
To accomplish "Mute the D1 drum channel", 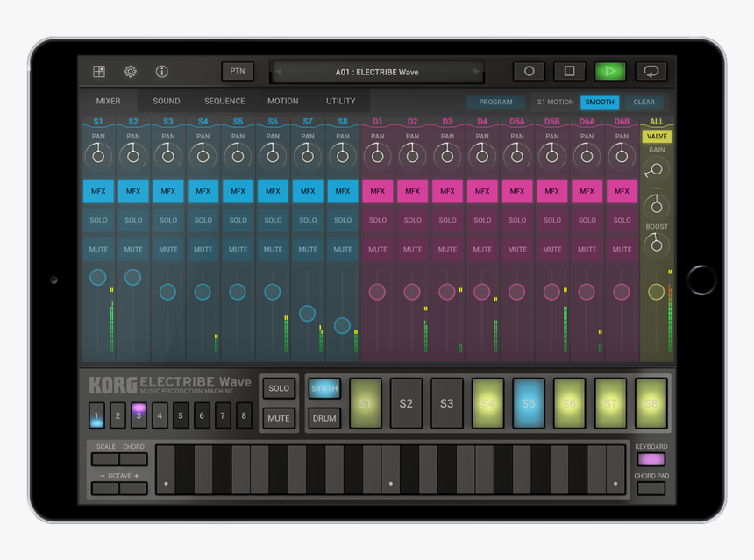I will 377,249.
